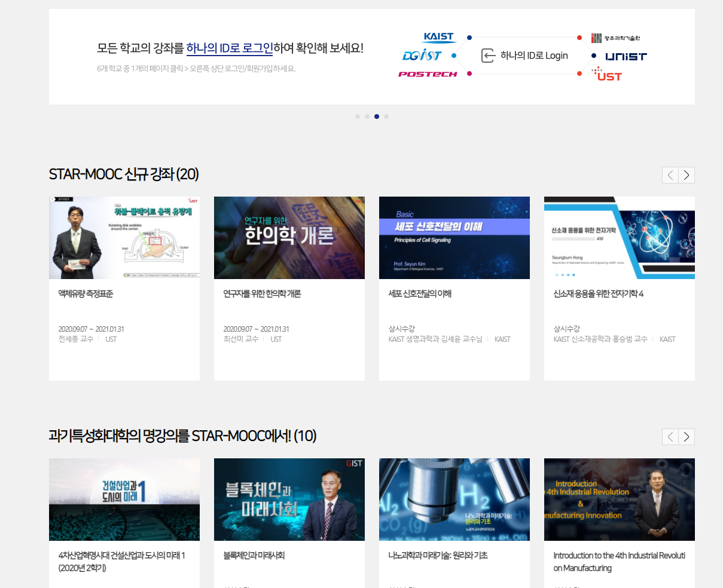Click the KAIST label under 세포 신호전달의 이해
The width and height of the screenshot is (723, 588).
pos(502,339)
